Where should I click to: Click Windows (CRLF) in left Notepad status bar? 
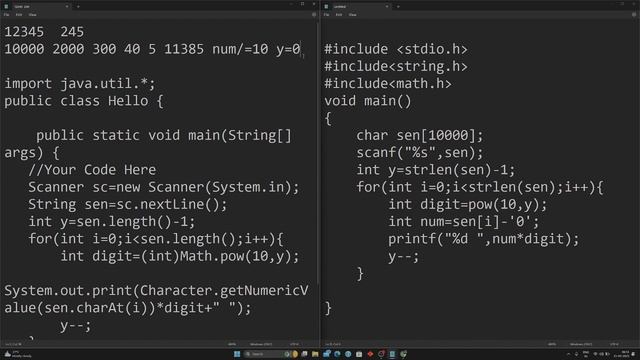tap(260, 344)
